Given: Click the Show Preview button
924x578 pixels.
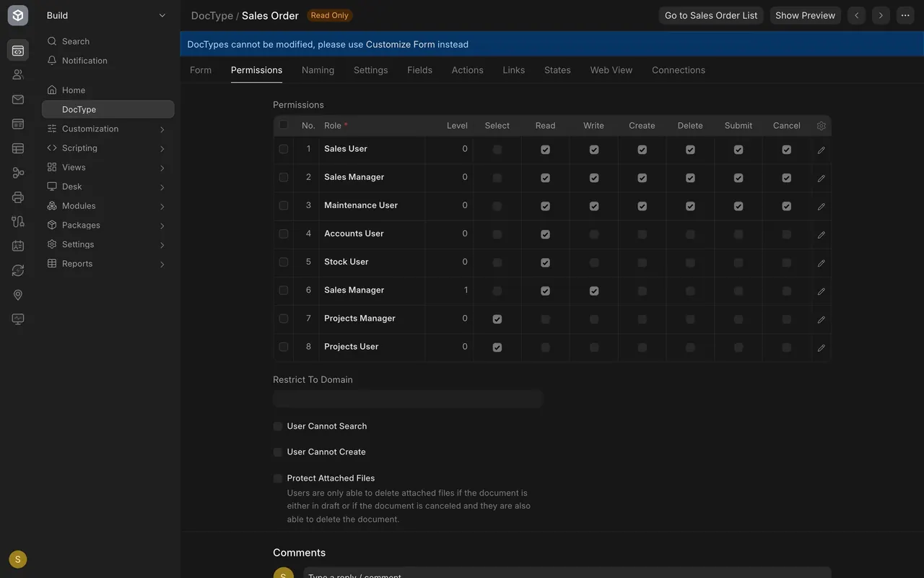Looking at the screenshot, I should [x=805, y=15].
